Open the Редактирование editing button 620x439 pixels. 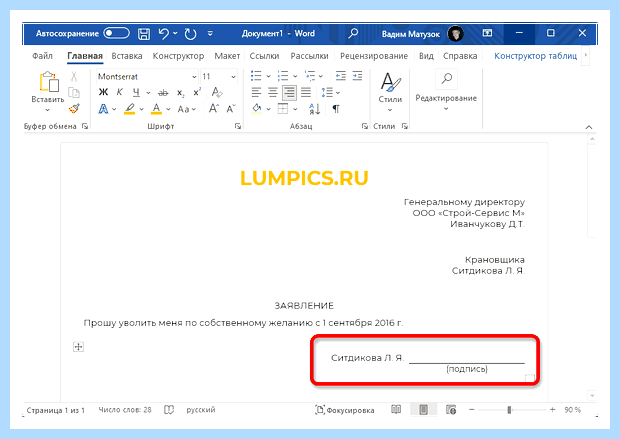(446, 91)
